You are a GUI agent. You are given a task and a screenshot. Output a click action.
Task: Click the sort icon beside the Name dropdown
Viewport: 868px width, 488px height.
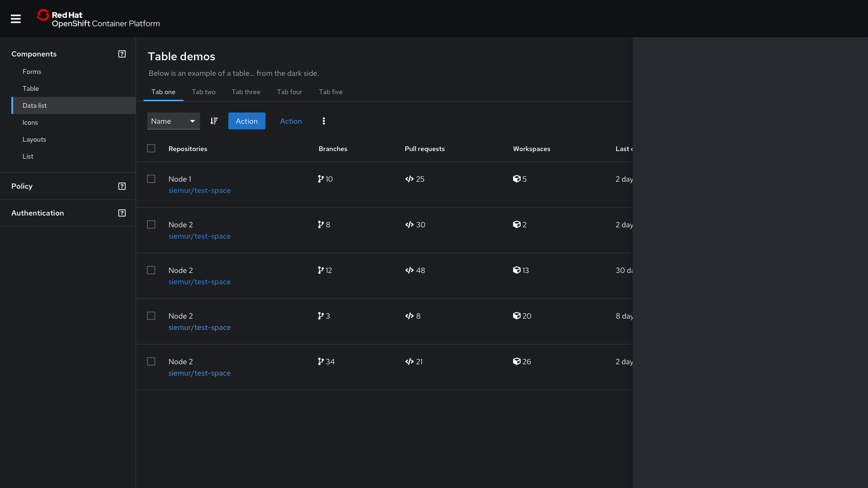click(214, 121)
